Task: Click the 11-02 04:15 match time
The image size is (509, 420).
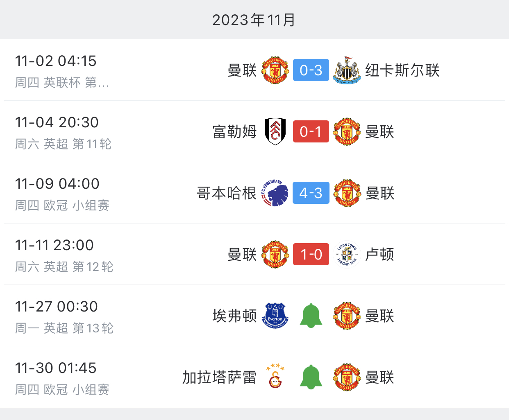Action: [x=56, y=61]
